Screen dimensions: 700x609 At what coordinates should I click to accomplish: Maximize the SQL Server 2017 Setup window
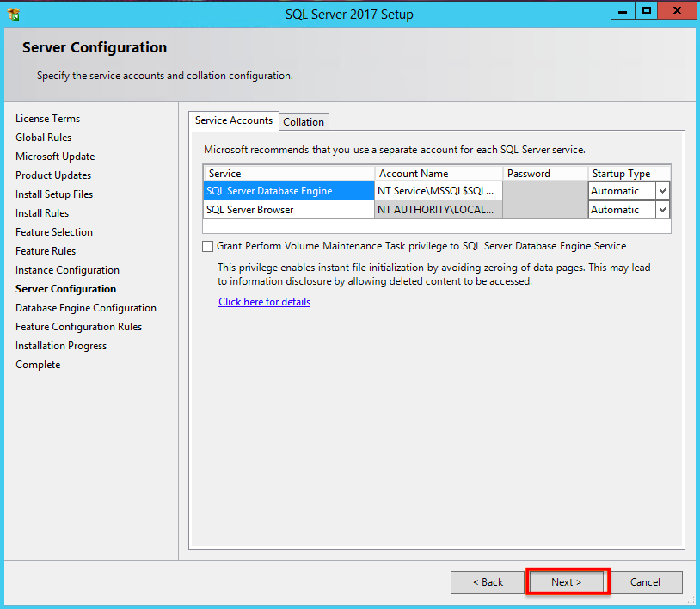[x=646, y=10]
